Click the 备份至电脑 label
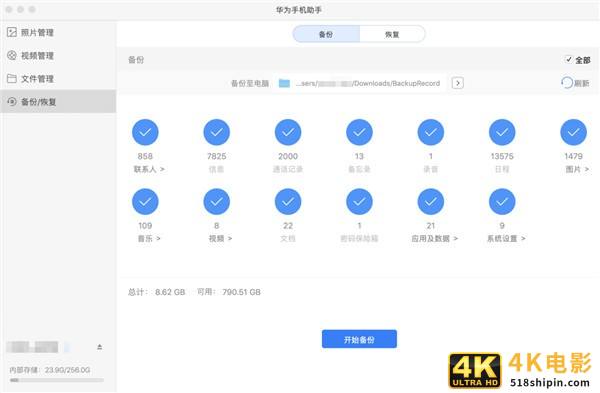The width and height of the screenshot is (600, 393). pyautogui.click(x=250, y=83)
